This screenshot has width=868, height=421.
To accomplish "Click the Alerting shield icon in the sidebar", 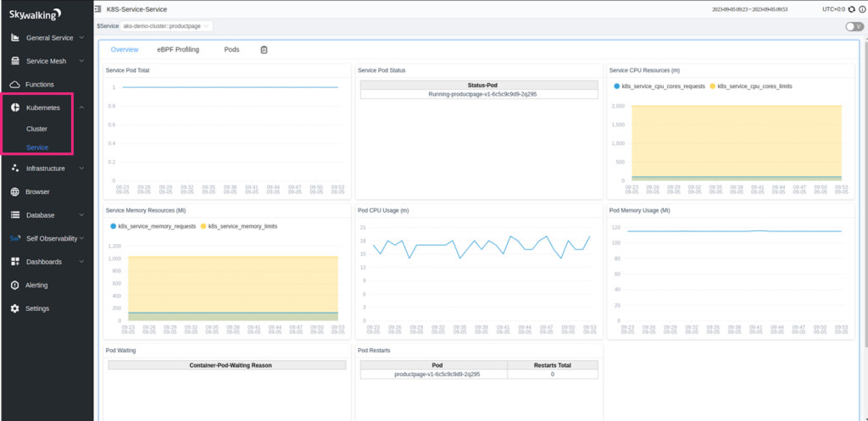I will pyautogui.click(x=14, y=285).
